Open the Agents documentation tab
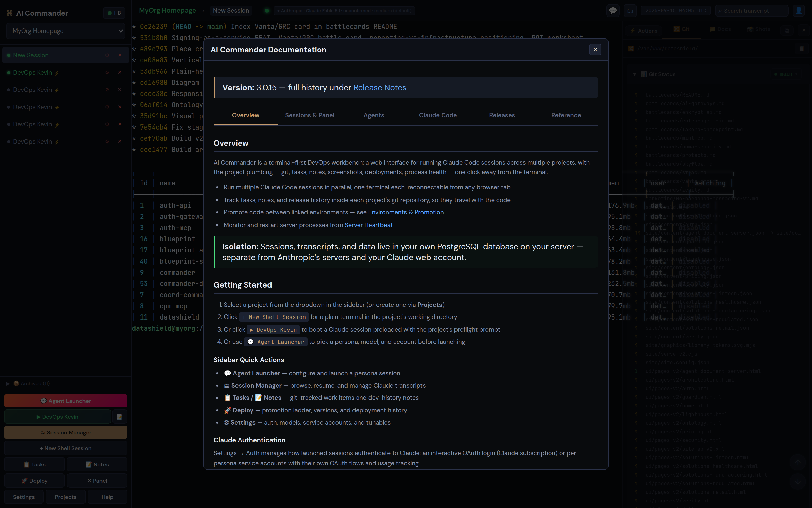812x508 pixels. (x=374, y=115)
